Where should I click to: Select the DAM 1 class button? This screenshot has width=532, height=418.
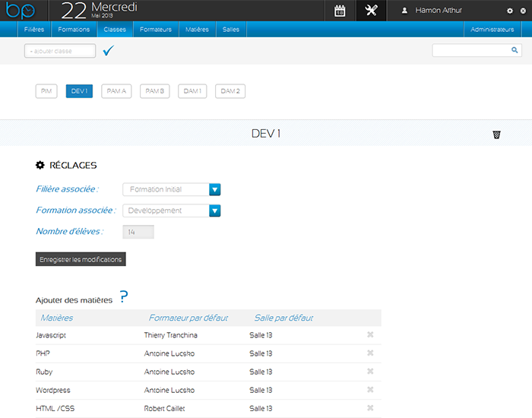point(192,91)
